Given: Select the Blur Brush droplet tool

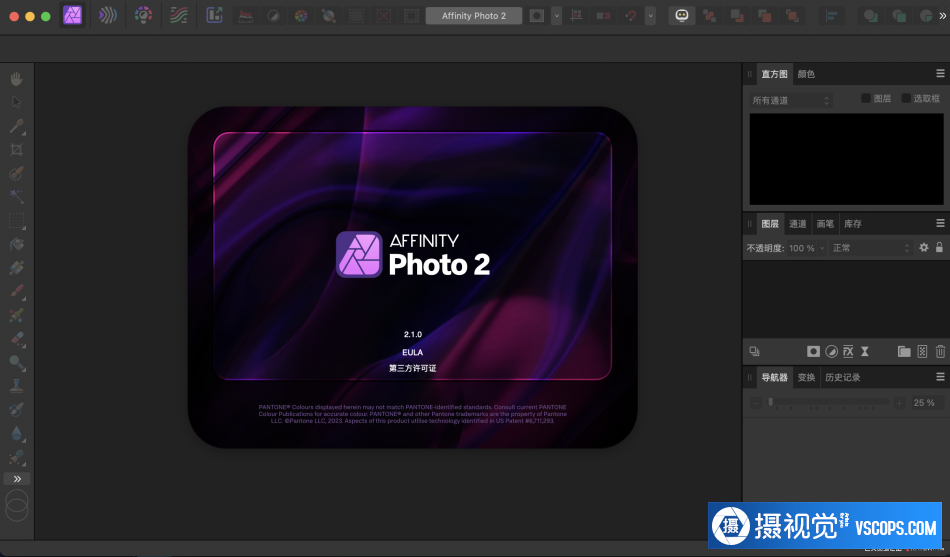Looking at the screenshot, I should [16, 433].
